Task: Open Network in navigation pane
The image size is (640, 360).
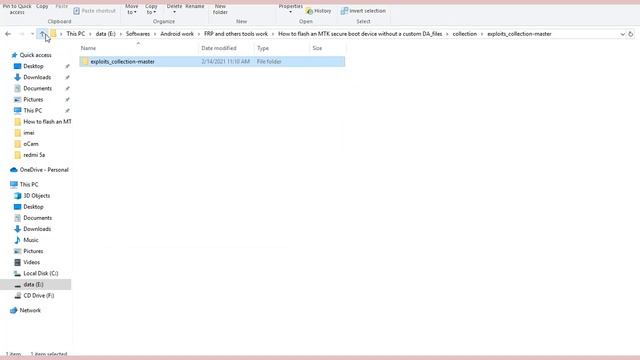Action: (x=30, y=311)
